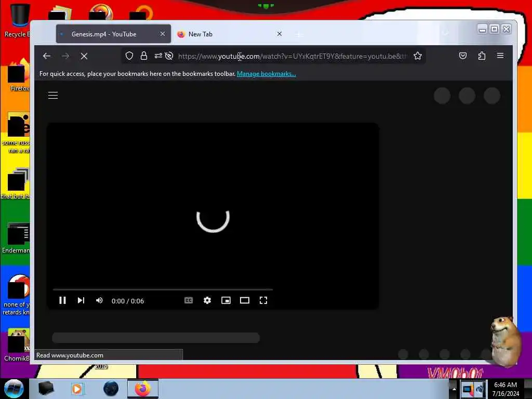Open the Windows Start menu
532x399 pixels.
pos(14,389)
